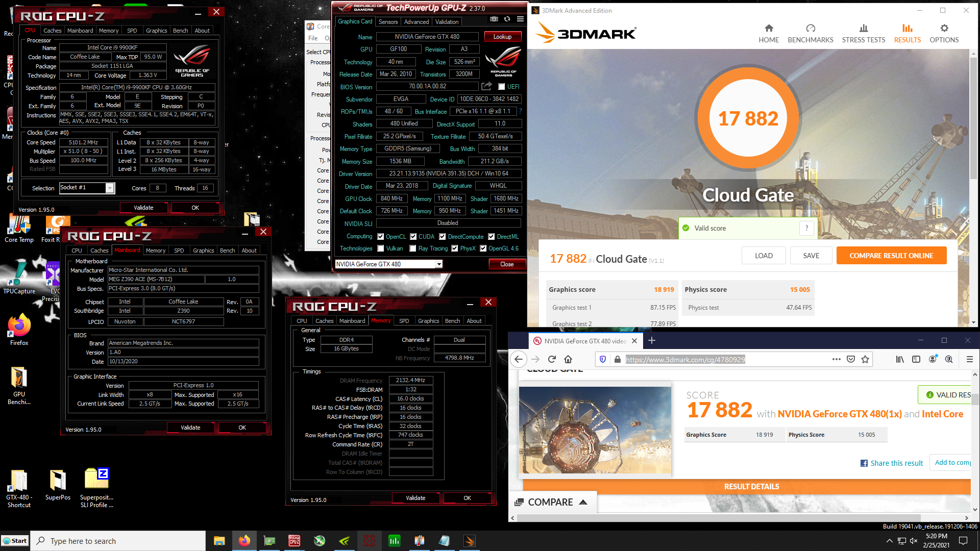Viewport: 980px width, 551px height.
Task: Toggle the OpenCL checkbox
Action: pos(380,237)
